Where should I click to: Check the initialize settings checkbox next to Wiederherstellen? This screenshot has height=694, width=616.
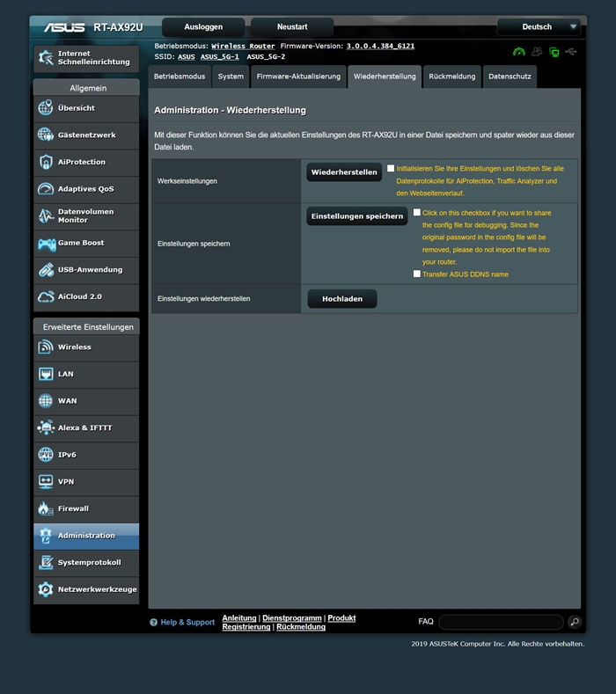pyautogui.click(x=391, y=168)
